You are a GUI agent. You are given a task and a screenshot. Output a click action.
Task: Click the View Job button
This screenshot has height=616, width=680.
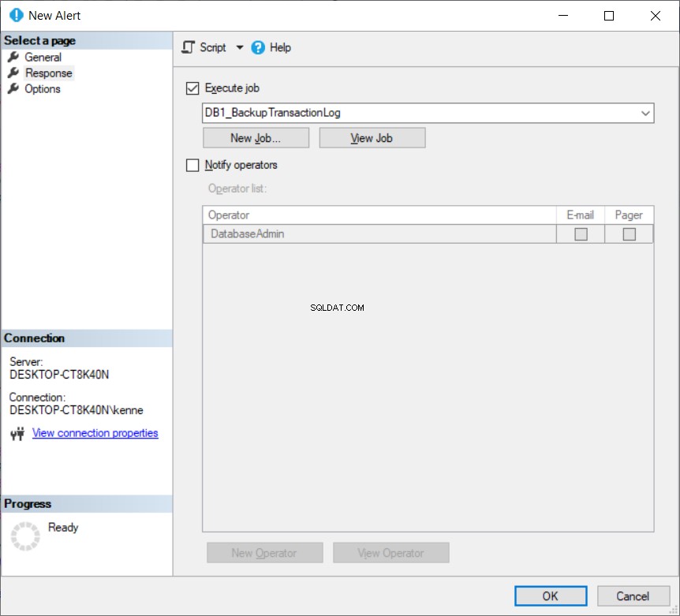[x=372, y=138]
